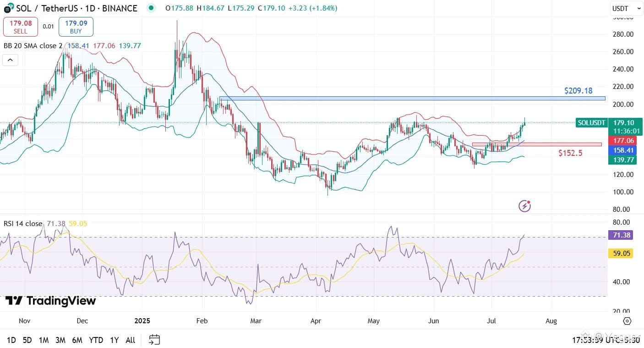Collapse the indicator legend with the chevron
The height and width of the screenshot is (348, 644).
[x=10, y=60]
